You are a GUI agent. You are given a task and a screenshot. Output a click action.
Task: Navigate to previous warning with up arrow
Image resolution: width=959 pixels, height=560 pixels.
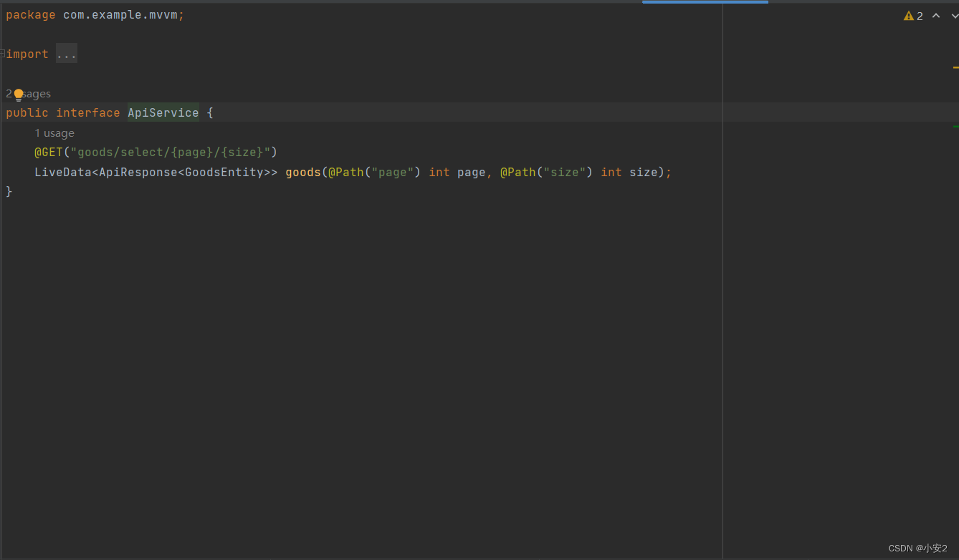[x=935, y=15]
